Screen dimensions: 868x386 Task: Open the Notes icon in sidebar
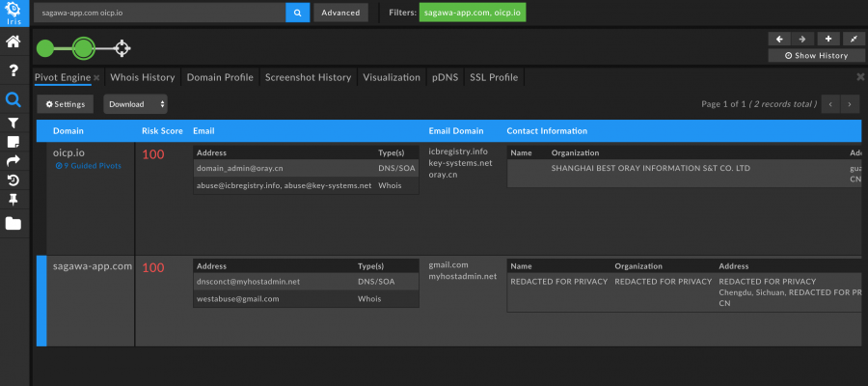[x=14, y=142]
